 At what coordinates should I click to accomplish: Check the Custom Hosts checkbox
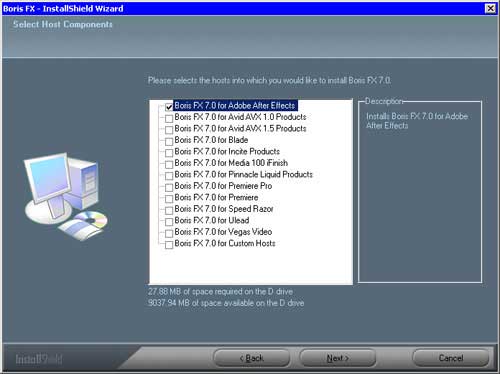[x=169, y=245]
